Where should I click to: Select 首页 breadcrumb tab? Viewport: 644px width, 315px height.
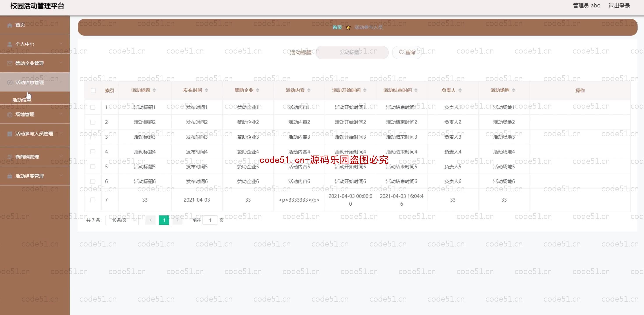pos(336,27)
